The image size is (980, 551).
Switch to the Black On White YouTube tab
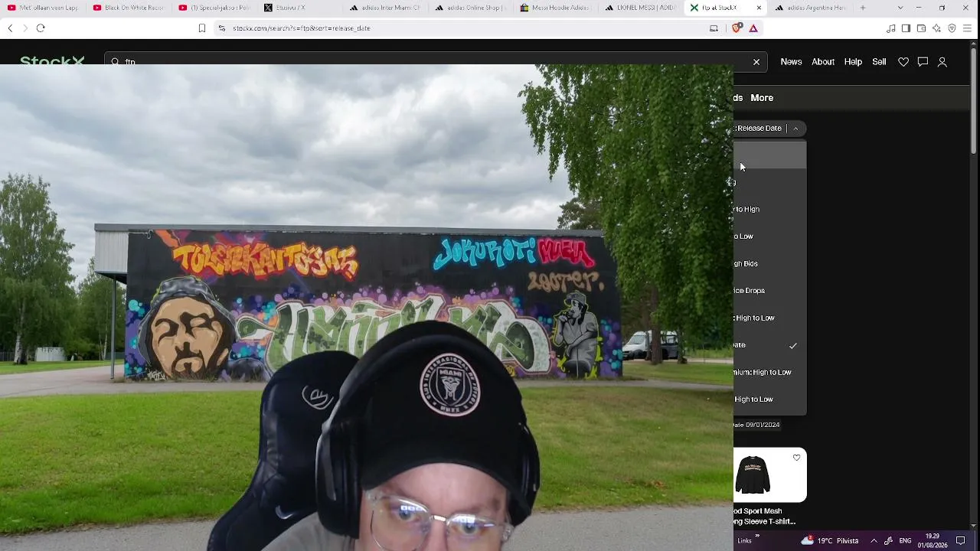[128, 8]
